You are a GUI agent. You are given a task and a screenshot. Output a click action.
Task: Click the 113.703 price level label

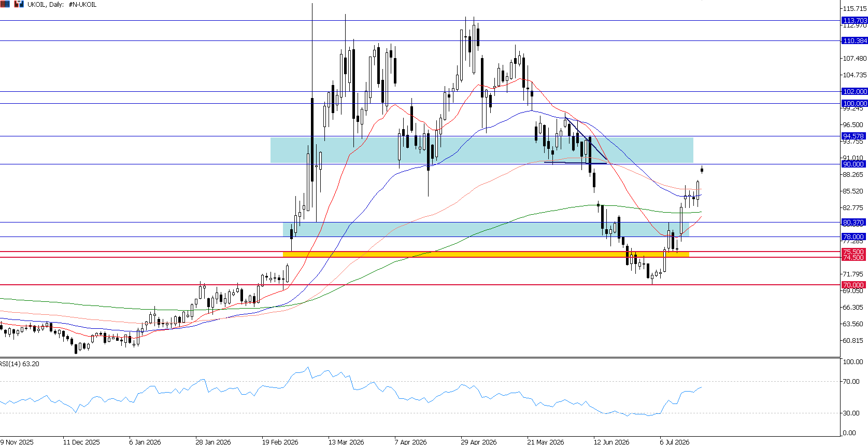855,21
